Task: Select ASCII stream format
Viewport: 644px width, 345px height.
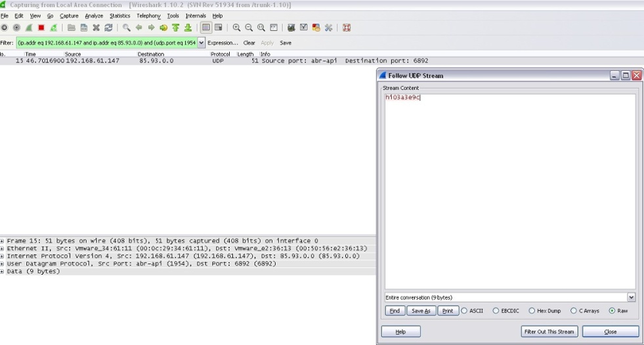Action: point(464,311)
